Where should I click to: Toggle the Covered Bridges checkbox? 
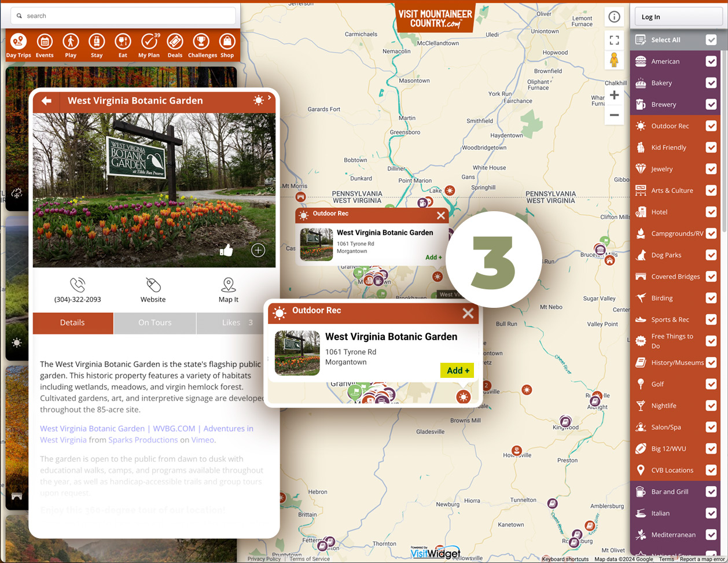point(711,277)
